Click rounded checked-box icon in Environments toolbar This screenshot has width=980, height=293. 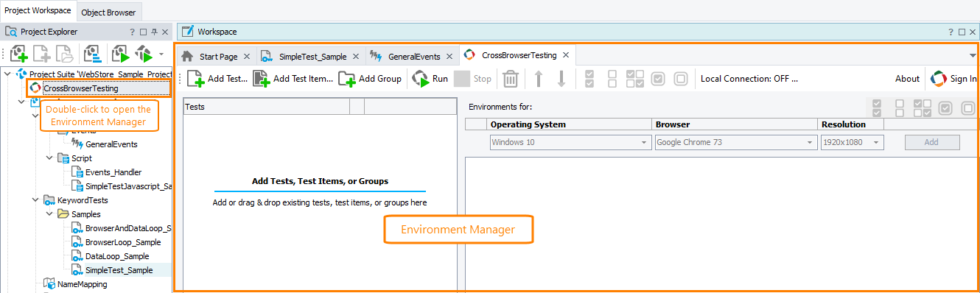click(x=946, y=108)
